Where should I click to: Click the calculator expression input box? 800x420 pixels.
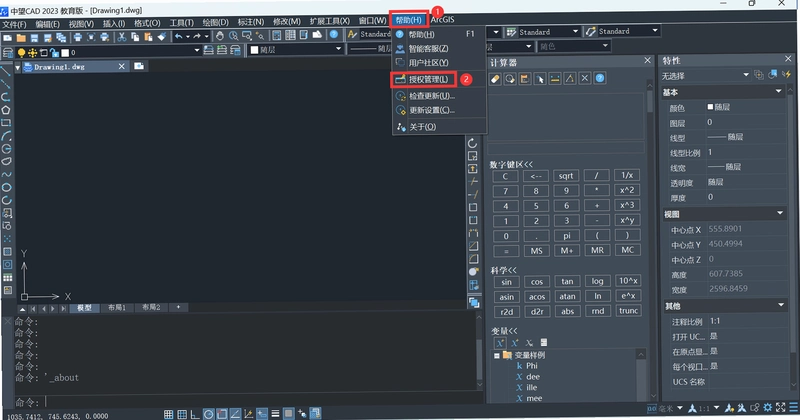[565, 149]
